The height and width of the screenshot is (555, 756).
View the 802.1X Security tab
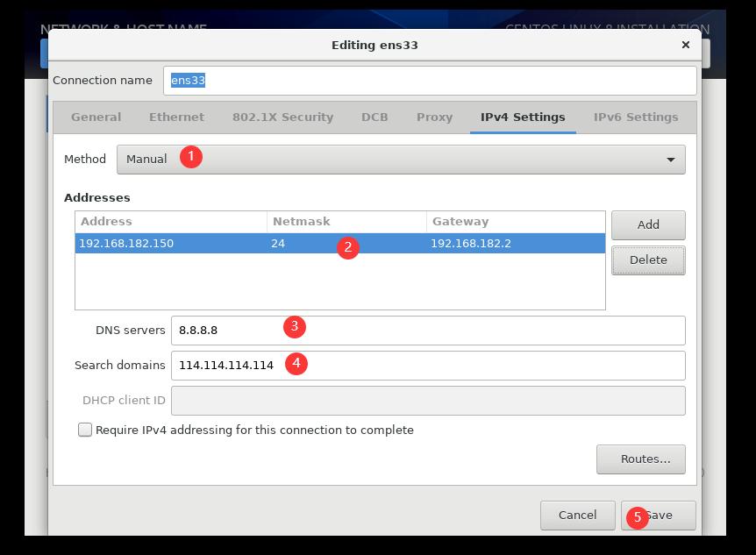coord(281,117)
